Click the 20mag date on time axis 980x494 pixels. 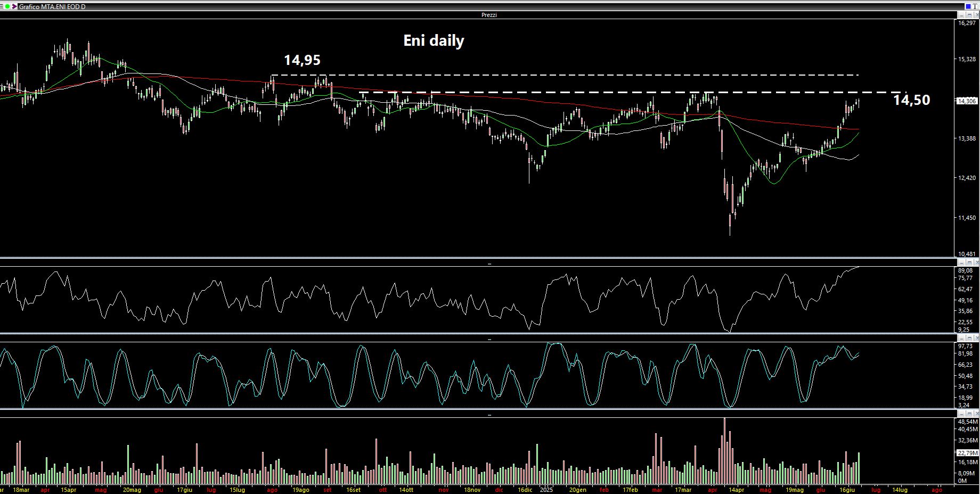point(132,490)
